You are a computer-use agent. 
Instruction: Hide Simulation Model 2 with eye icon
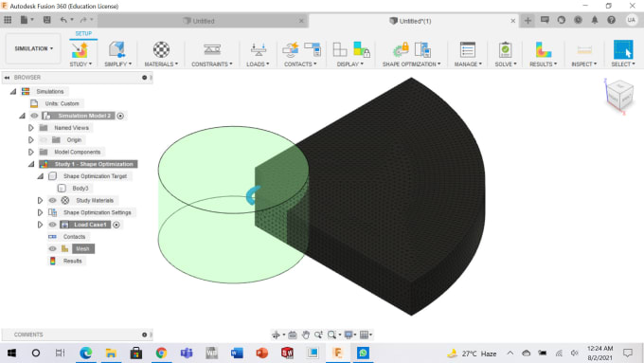(x=34, y=116)
